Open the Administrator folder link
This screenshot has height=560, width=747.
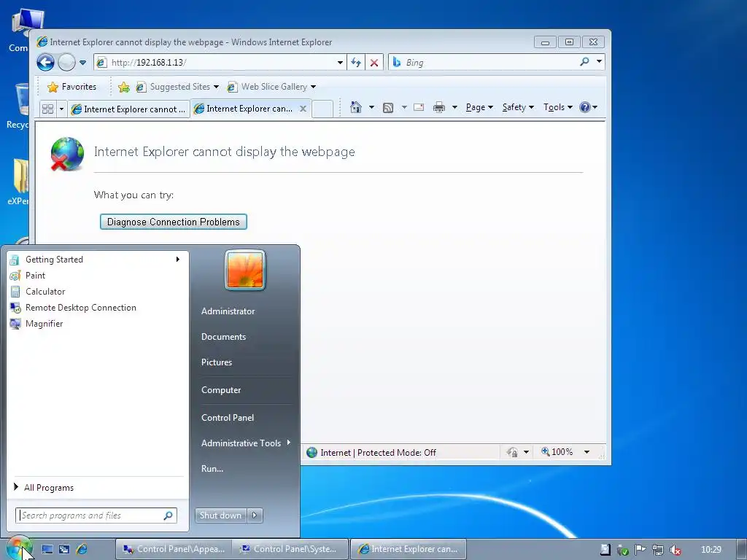228,311
